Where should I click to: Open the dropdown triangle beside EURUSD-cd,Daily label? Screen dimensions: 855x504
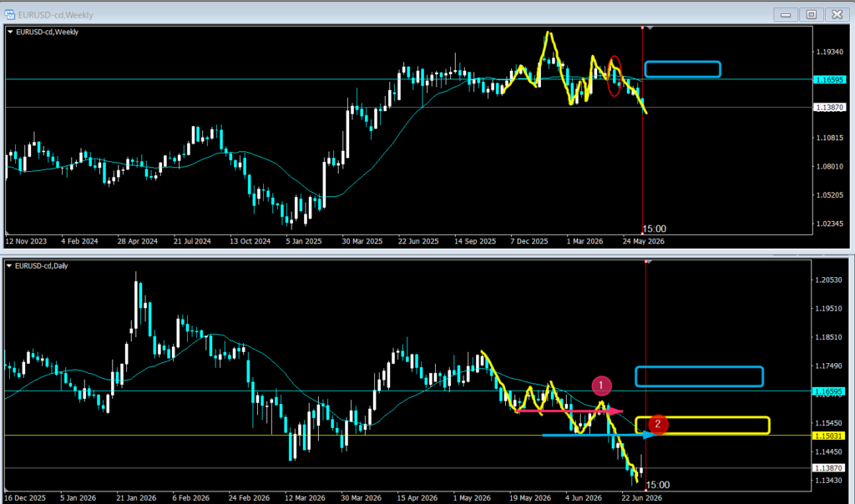(9, 266)
